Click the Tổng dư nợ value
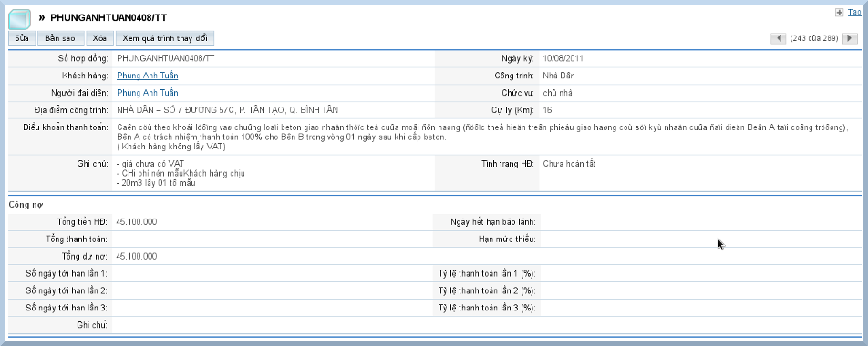868x346 pixels. point(137,256)
